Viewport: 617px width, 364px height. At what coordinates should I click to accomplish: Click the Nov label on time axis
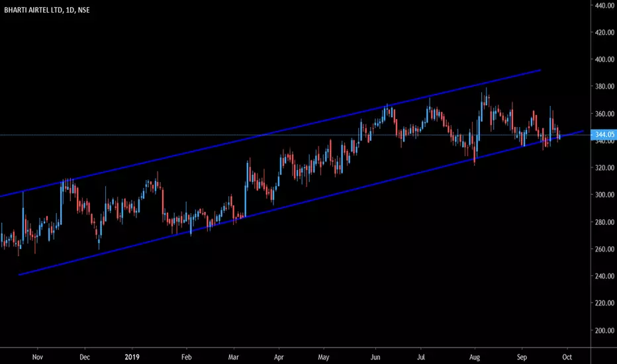(x=37, y=357)
